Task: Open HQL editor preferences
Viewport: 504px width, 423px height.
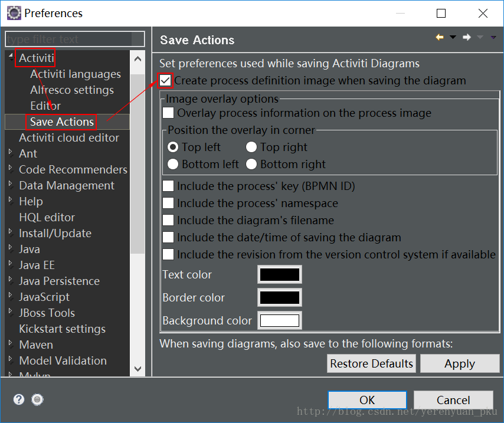Action: coord(47,217)
